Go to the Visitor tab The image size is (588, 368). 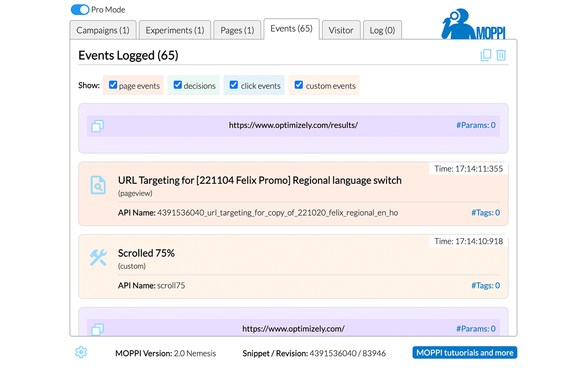pyautogui.click(x=341, y=30)
